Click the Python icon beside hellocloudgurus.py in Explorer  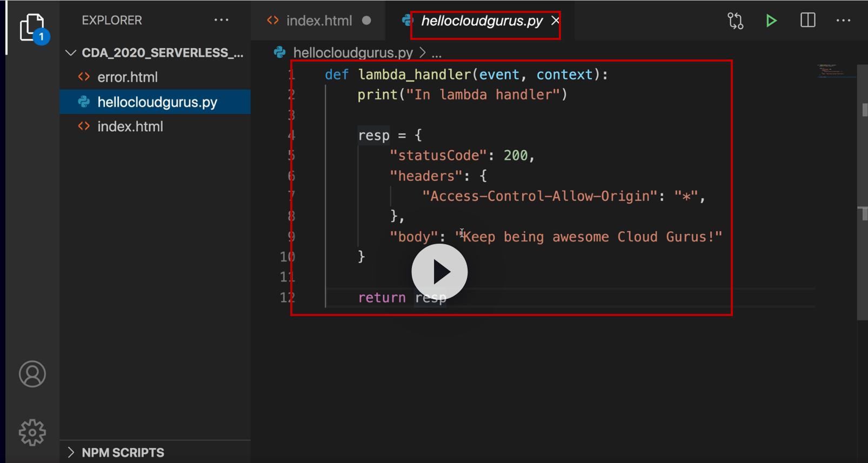(x=84, y=102)
